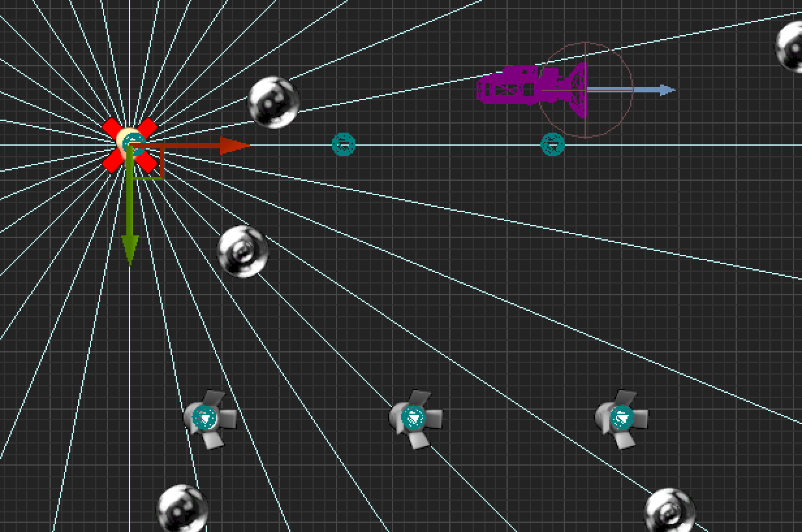Select the cut-off sphere at the top-right edge
The image size is (802, 532).
789,46
